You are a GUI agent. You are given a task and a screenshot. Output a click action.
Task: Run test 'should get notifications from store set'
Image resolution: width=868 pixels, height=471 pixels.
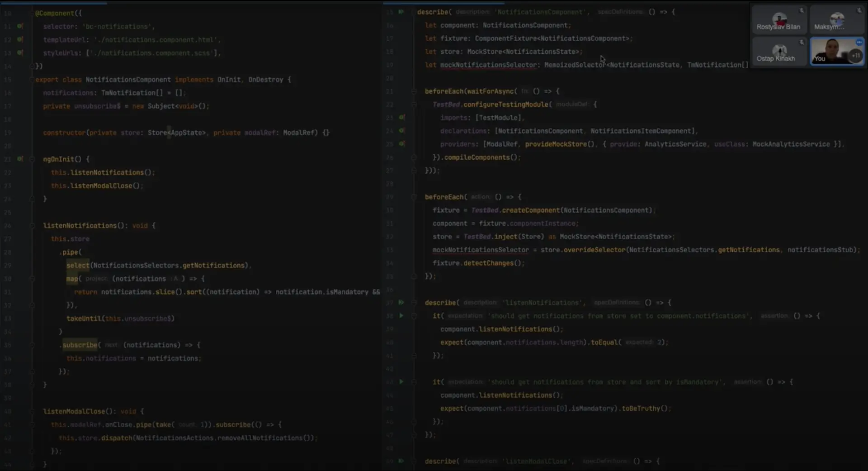(x=401, y=316)
